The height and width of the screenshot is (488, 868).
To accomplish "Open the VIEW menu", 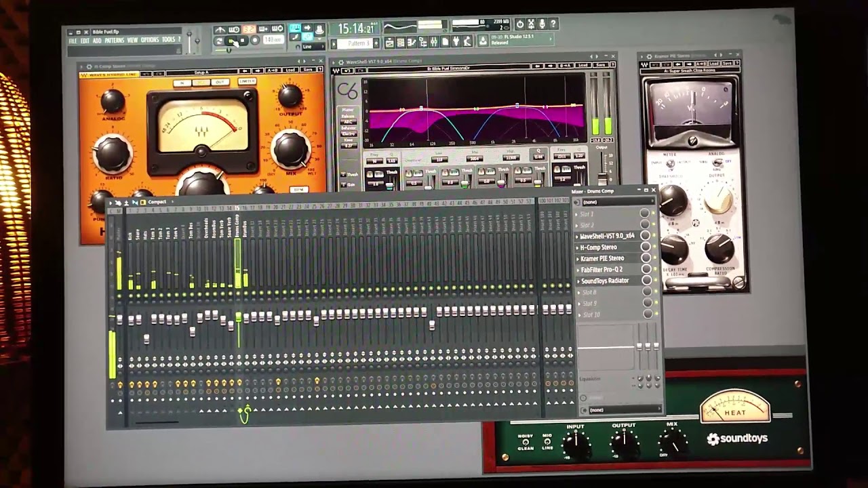I will [133, 41].
